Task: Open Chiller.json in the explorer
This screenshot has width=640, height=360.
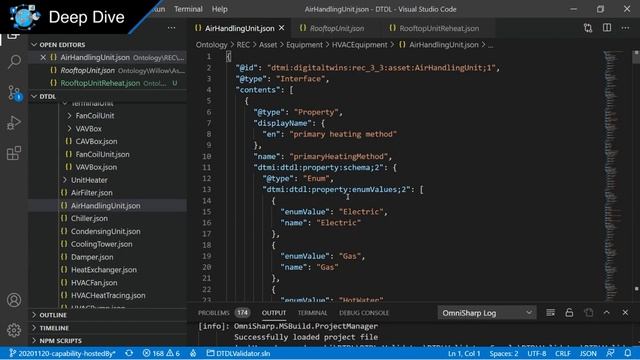Action: (89, 218)
